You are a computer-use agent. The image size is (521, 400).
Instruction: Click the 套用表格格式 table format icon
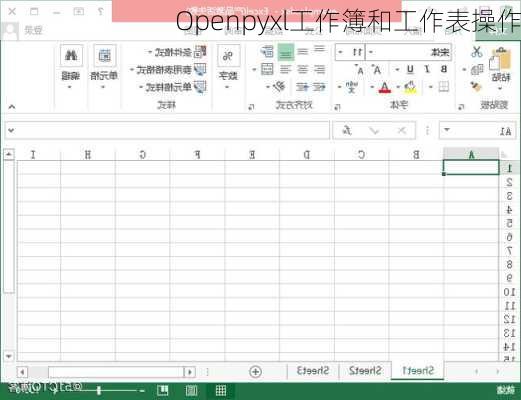tap(200, 70)
